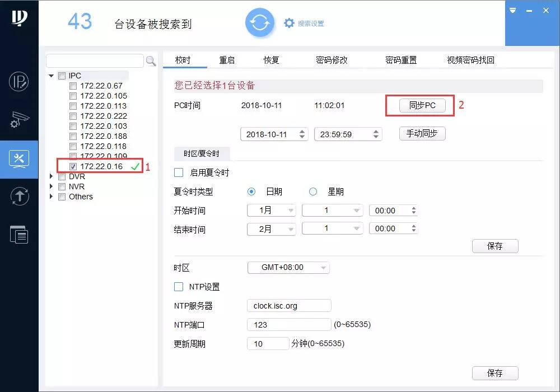Open the start month 1月 dropdown
Screen dimensions: 560x392
coord(272,211)
